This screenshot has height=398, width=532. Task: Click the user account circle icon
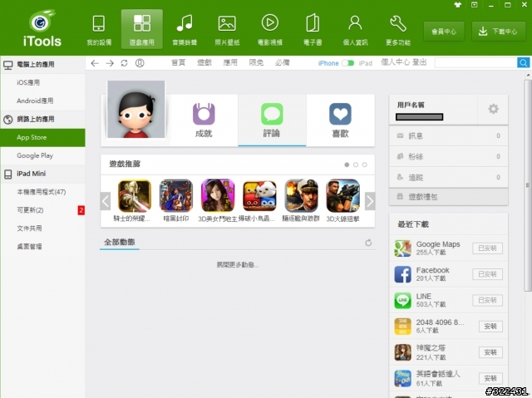click(x=140, y=63)
